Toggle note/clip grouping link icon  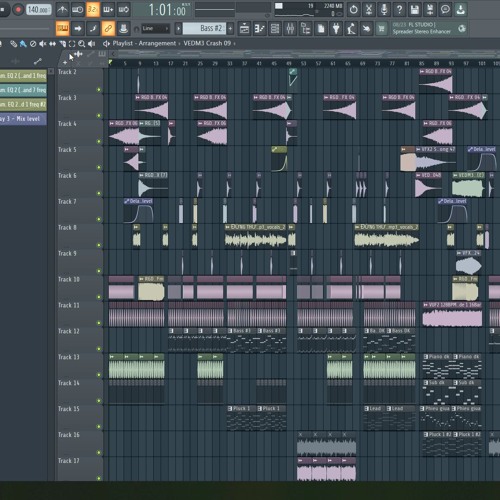tap(108, 29)
